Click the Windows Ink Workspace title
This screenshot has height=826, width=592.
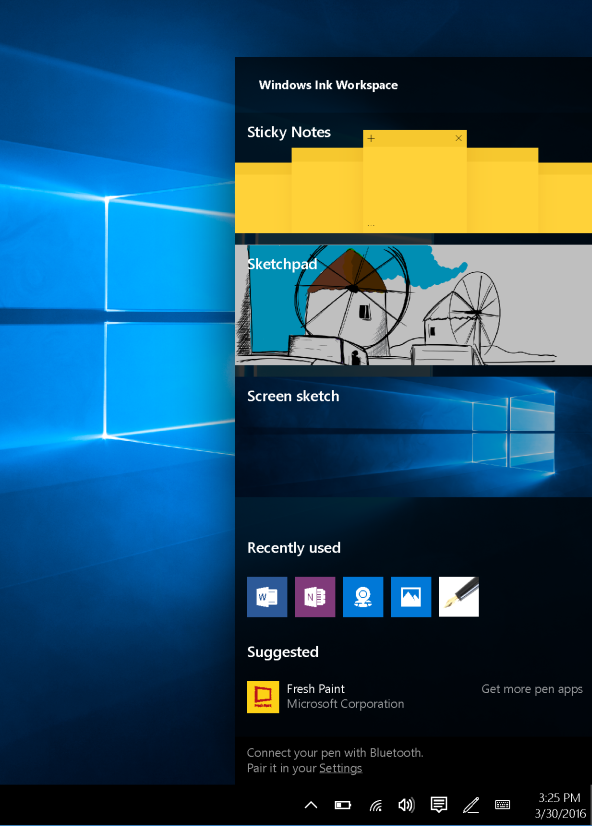(x=328, y=85)
